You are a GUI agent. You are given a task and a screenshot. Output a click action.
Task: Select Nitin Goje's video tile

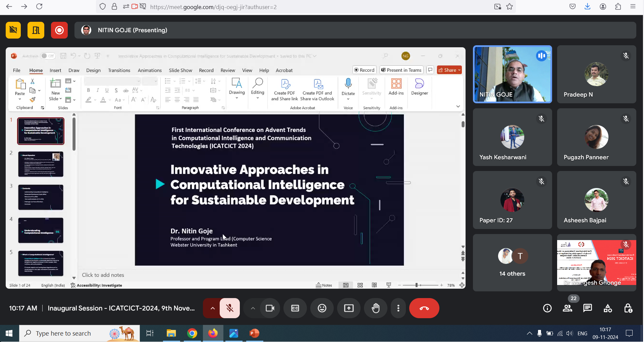pyautogui.click(x=512, y=74)
